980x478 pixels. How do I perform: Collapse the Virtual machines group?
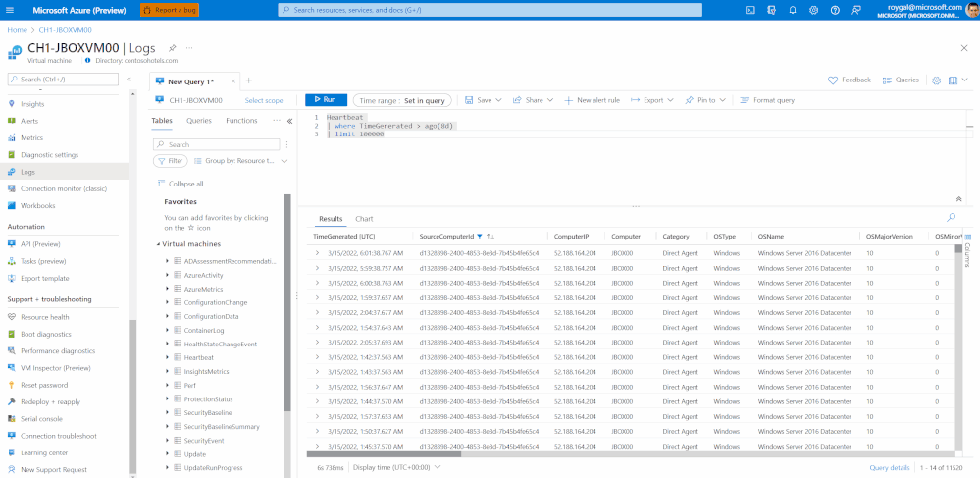158,244
